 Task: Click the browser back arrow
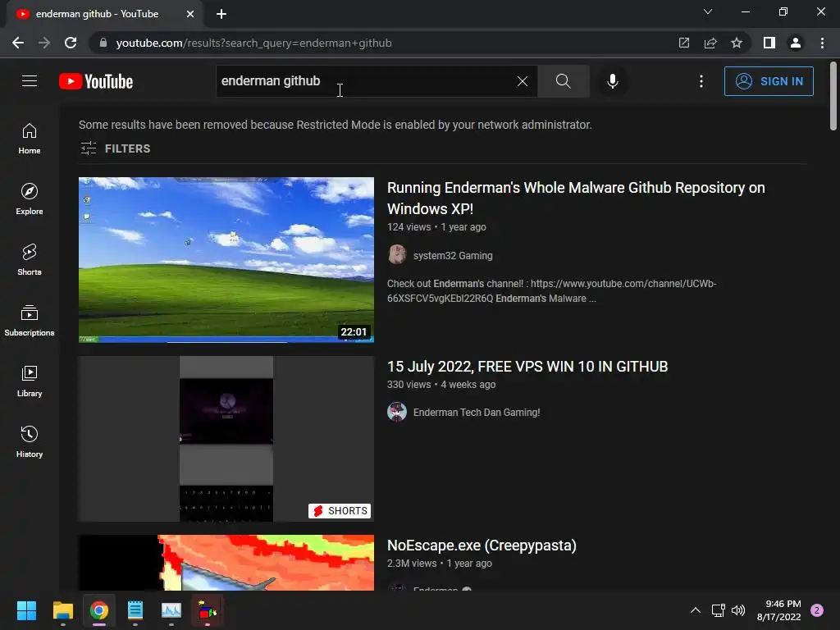coord(18,43)
